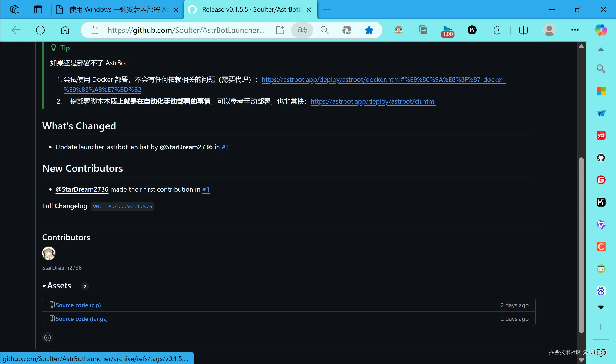Open the browser Extensions puzzle icon
616x364 pixels.
coord(496,30)
